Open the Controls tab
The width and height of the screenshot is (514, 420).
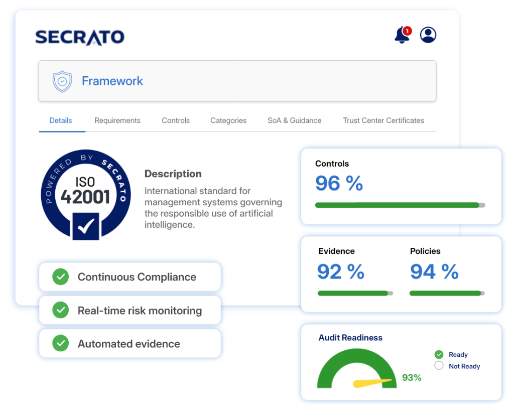176,120
